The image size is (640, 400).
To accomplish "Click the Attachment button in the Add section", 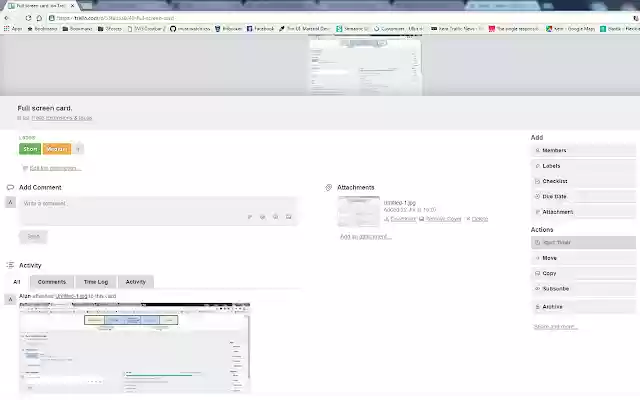I will tap(583, 212).
